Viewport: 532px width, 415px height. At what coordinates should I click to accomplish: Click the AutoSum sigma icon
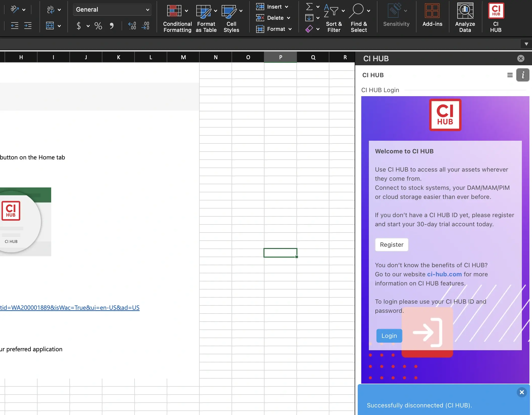point(309,7)
